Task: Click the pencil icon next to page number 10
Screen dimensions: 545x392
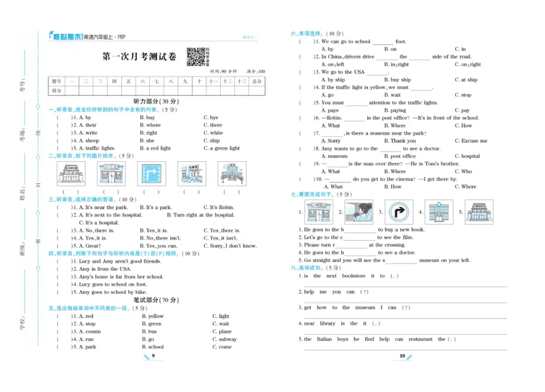Action: 409,357
